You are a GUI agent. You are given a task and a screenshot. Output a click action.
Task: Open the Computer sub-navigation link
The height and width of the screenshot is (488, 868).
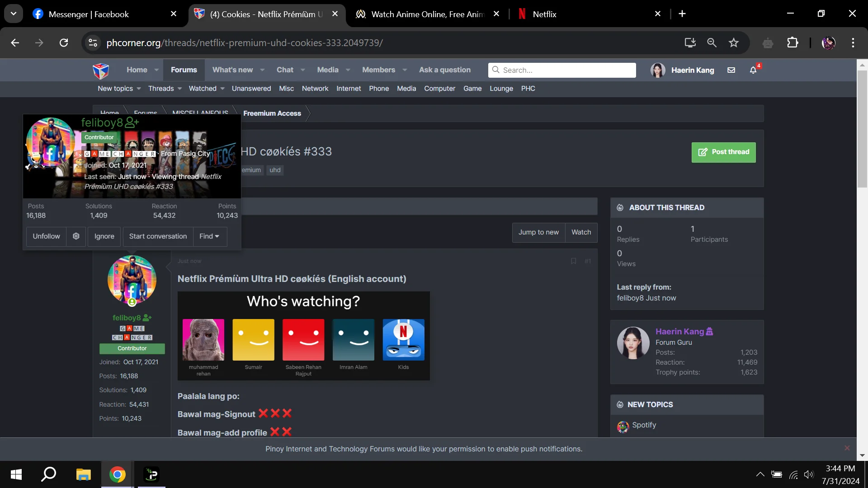click(x=439, y=89)
